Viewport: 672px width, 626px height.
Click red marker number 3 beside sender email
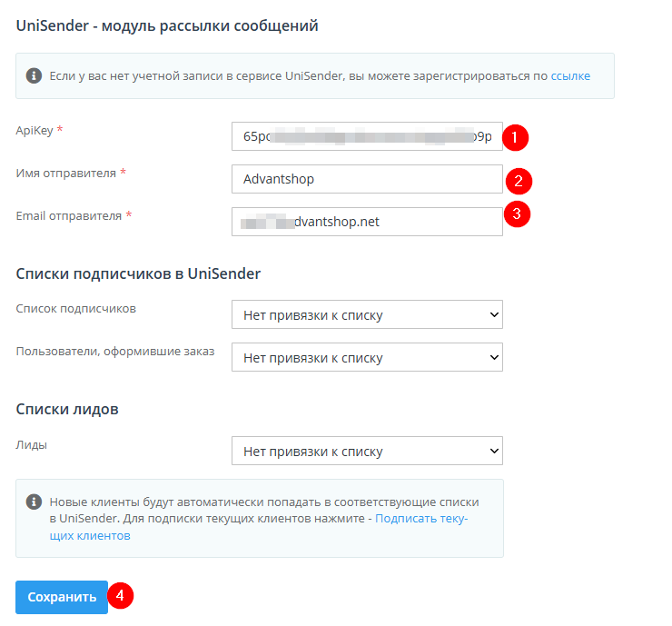(517, 214)
